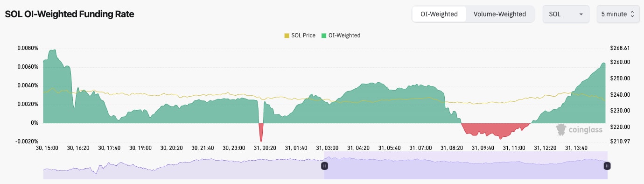This screenshot has width=644, height=184.
Task: Click the 0.0020% y-axis label
Action: pos(28,104)
